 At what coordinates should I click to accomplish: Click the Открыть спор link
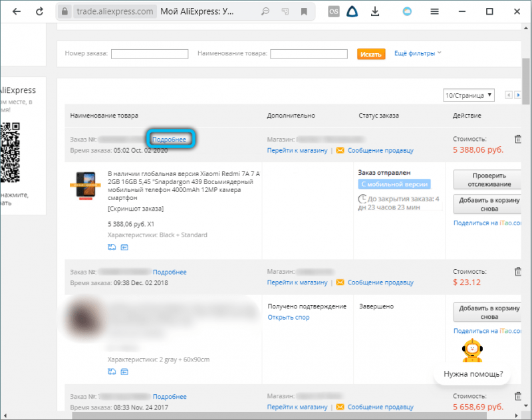coord(289,317)
